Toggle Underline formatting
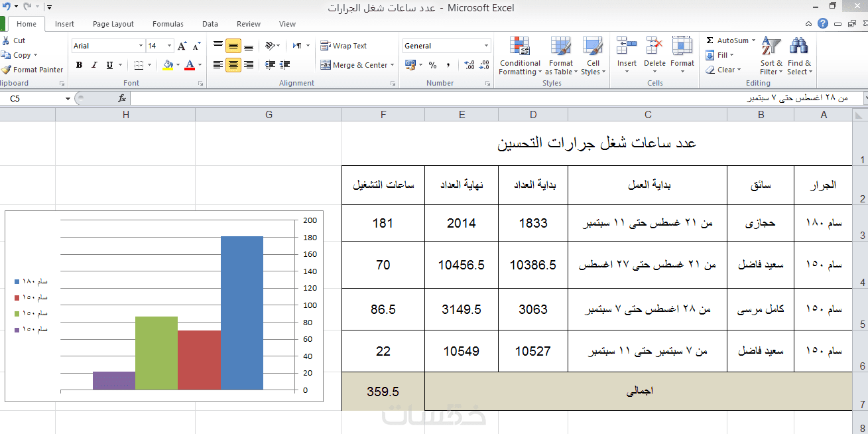The height and width of the screenshot is (434, 868). point(109,65)
